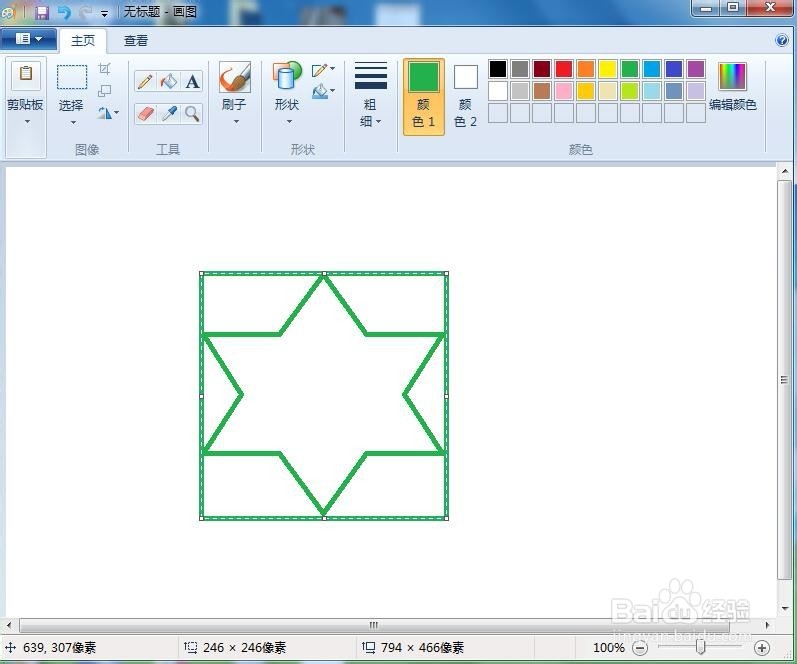This screenshot has height=664, width=797.
Task: Expand the Customize Quick Access Toolbar arrow
Action: point(104,14)
